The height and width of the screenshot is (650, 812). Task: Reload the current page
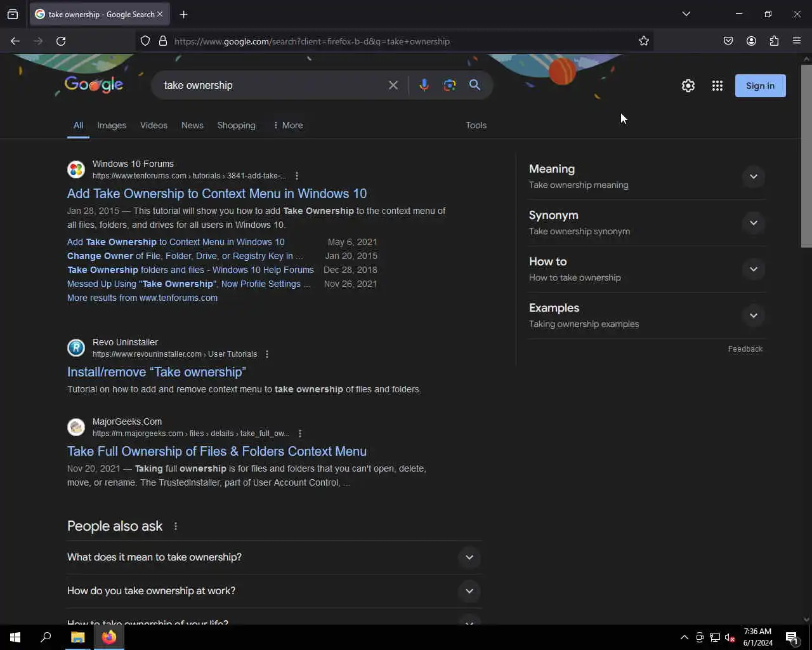[x=61, y=41]
